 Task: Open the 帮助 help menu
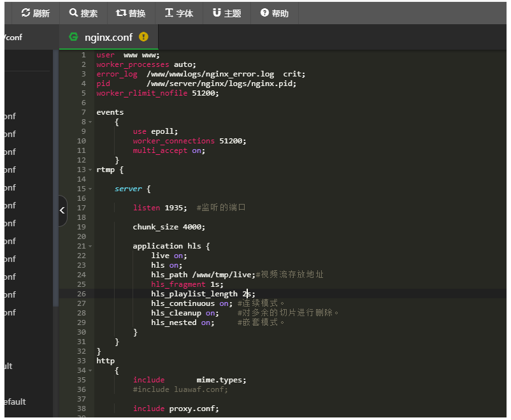coord(275,13)
